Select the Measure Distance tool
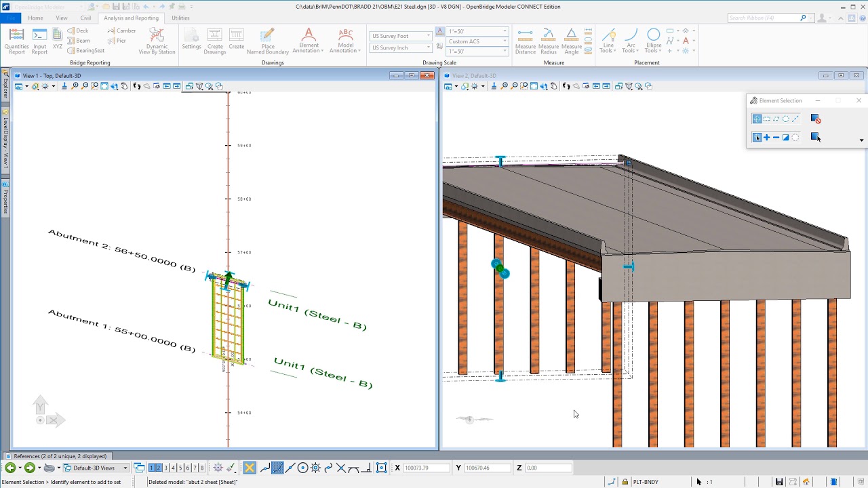This screenshot has width=868, height=488. click(526, 41)
